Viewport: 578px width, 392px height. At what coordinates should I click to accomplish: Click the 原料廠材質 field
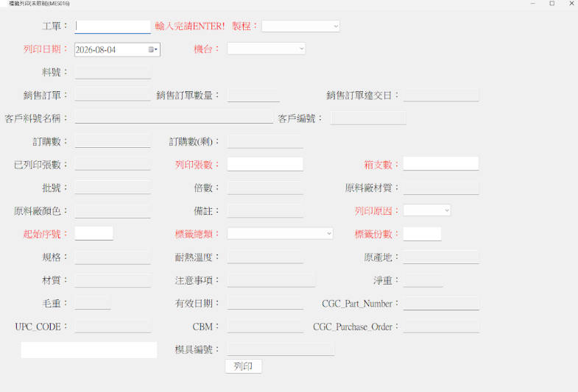click(441, 188)
